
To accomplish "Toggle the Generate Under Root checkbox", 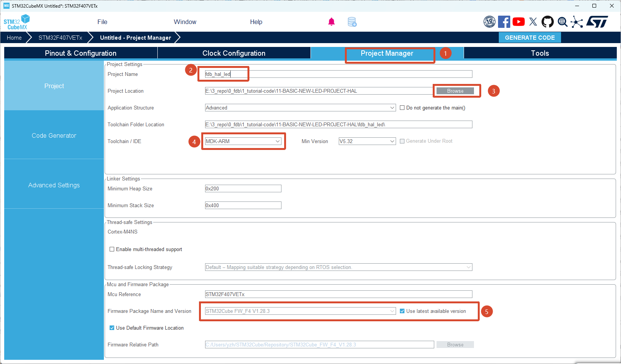I will coord(402,141).
